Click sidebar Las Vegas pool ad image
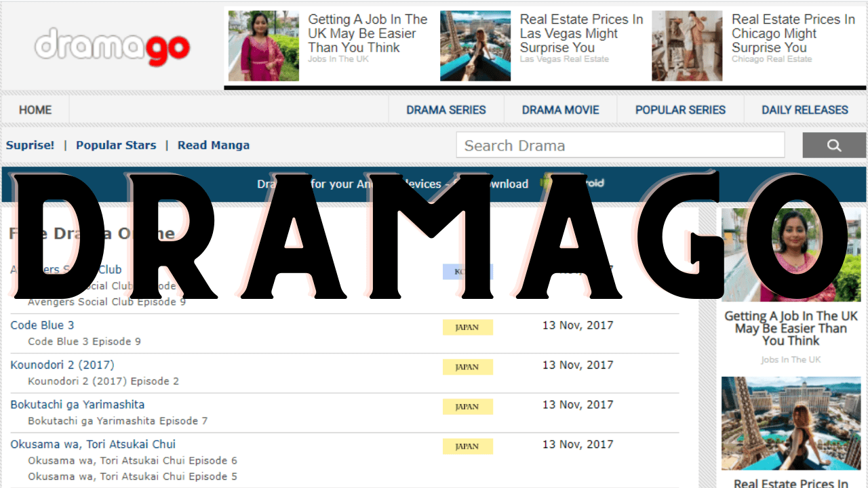Screen dimensions: 868x488 (x=791, y=424)
